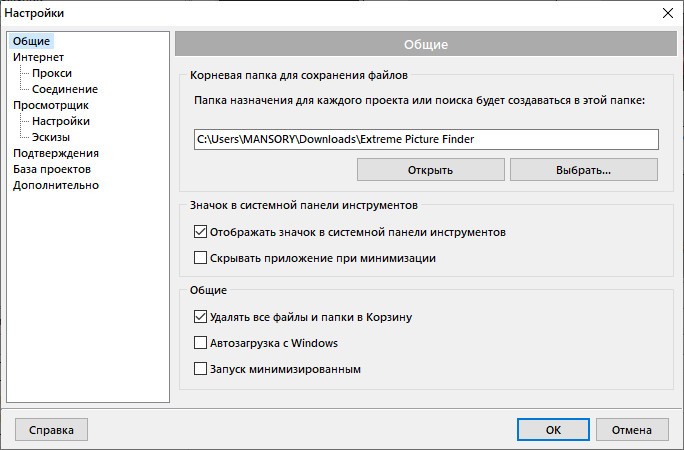
Task: Select "База проектов" in the tree
Action: 52,169
